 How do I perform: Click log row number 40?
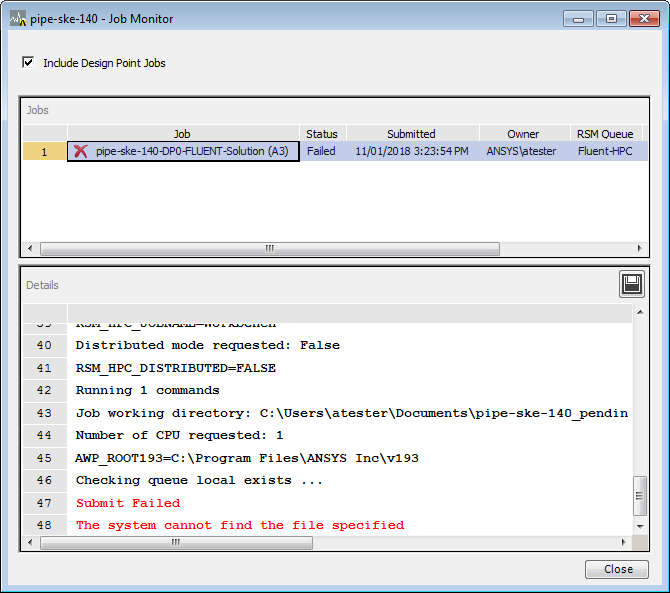pos(44,345)
